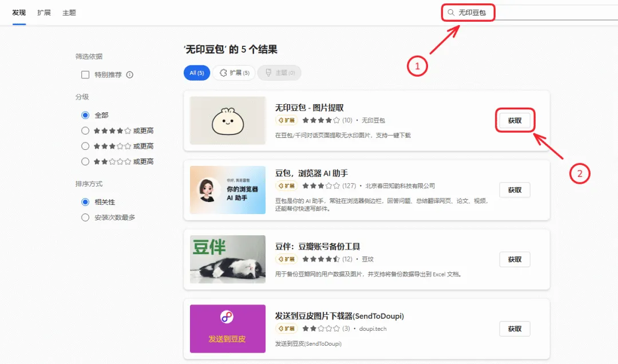Select three stars or higher rating
Image resolution: width=618 pixels, height=364 pixels.
(x=85, y=146)
